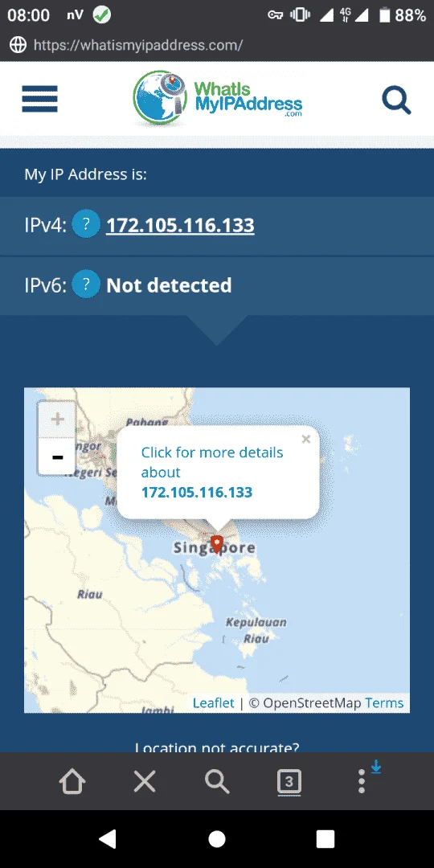
Task: Tap the VPN key status icon
Action: (275, 15)
